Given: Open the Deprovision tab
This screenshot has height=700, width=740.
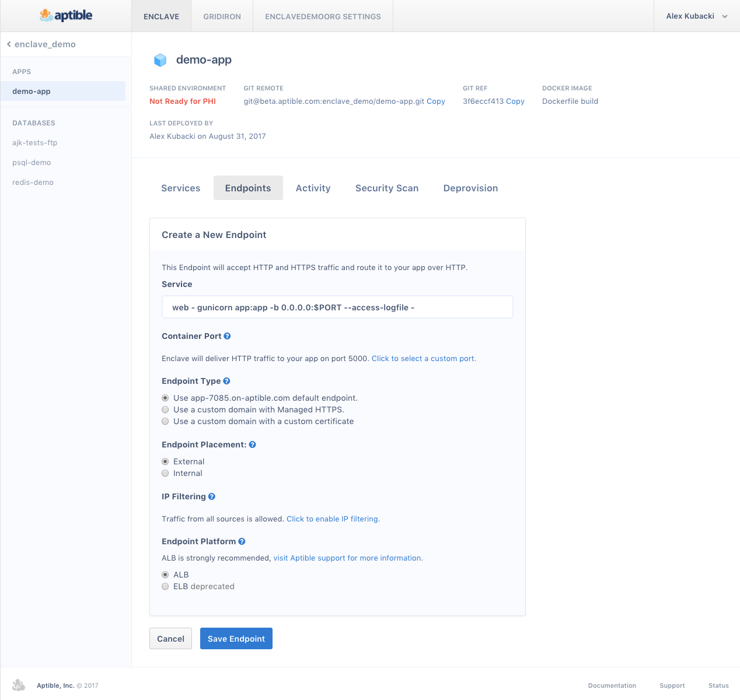Looking at the screenshot, I should point(470,188).
